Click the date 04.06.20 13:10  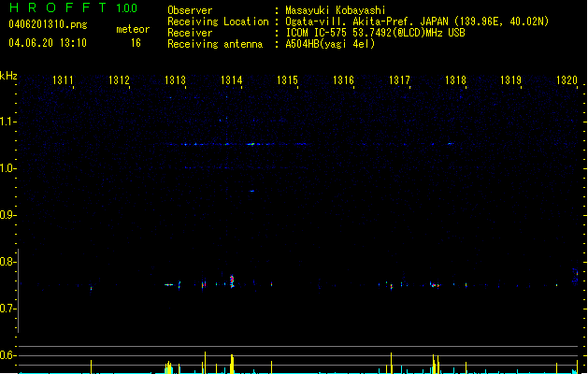click(x=48, y=43)
